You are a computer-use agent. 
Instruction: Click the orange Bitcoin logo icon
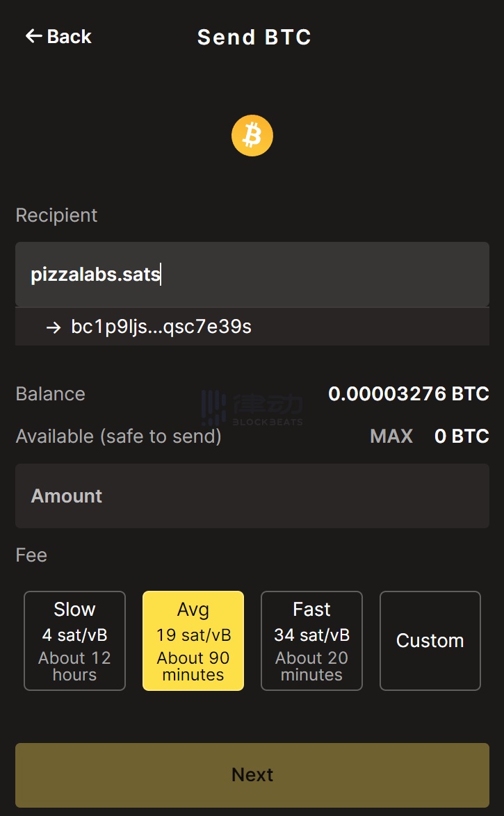(x=252, y=136)
